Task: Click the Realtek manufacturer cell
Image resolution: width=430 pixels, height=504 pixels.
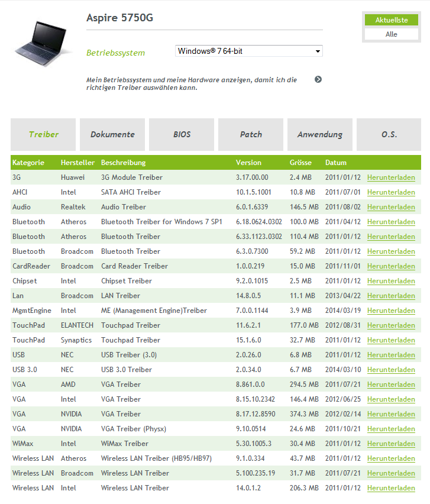Action: point(73,207)
